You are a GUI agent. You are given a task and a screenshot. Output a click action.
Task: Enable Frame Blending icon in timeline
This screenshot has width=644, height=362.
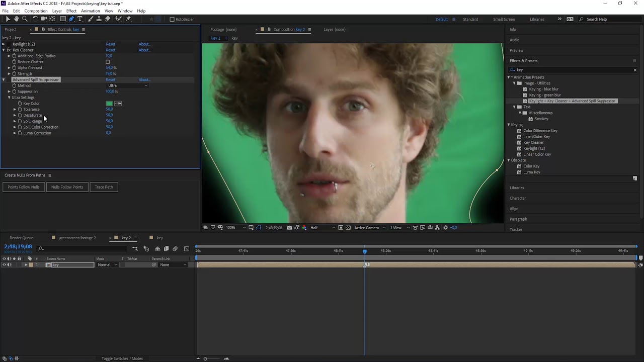pyautogui.click(x=166, y=249)
